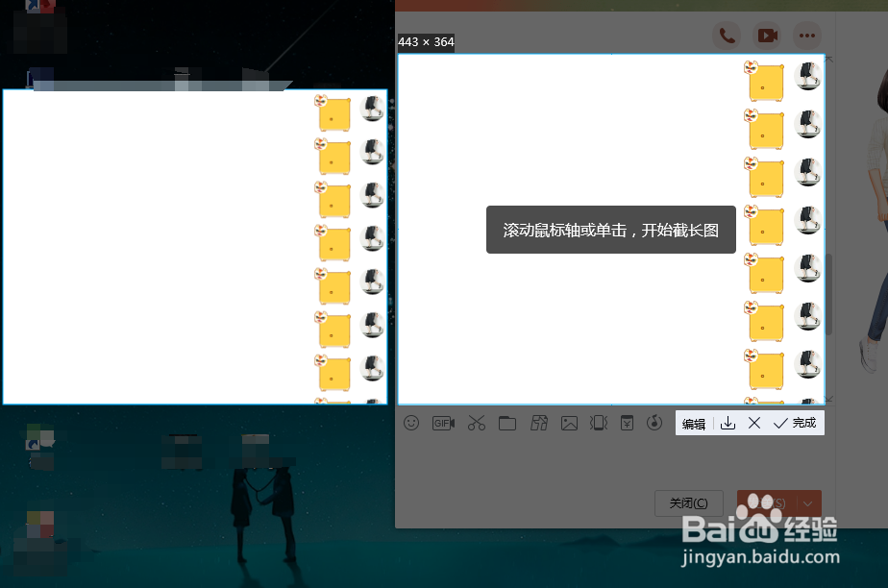Open the GIF panel

pyautogui.click(x=443, y=423)
